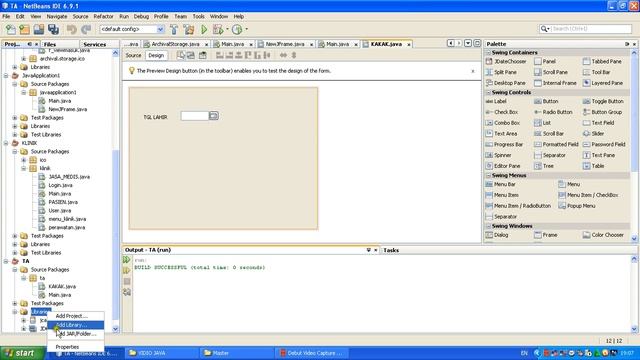Open the default config dropdown
This screenshot has height=360, width=640.
(x=160, y=29)
